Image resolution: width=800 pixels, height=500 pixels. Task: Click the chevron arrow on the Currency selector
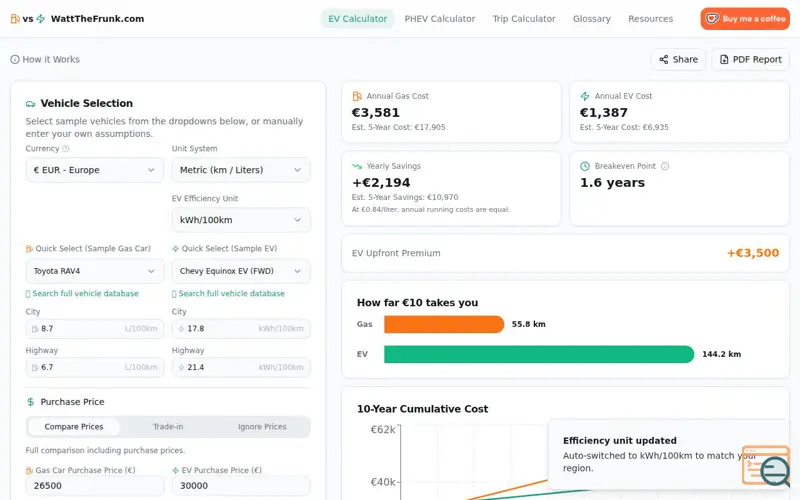(151, 170)
